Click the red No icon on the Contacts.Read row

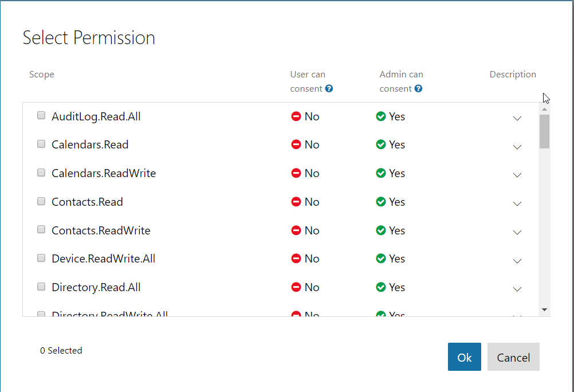296,202
